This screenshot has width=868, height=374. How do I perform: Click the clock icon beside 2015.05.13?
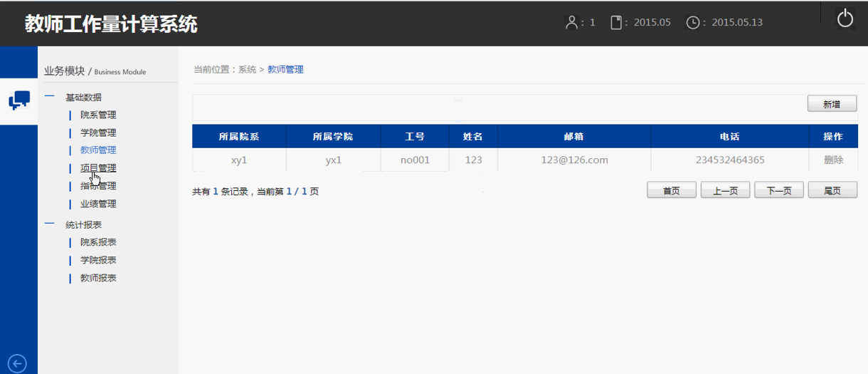(x=692, y=23)
